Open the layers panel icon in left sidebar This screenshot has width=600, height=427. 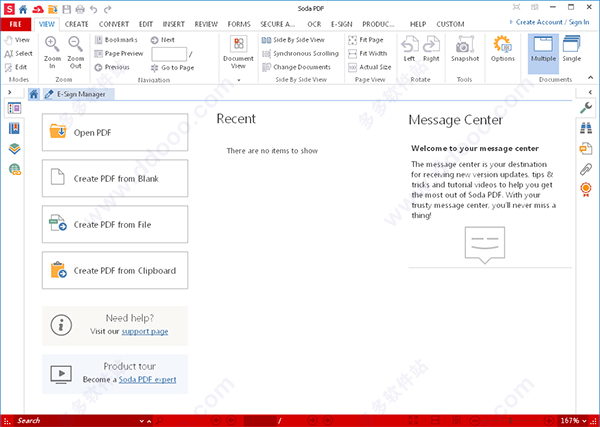click(15, 148)
